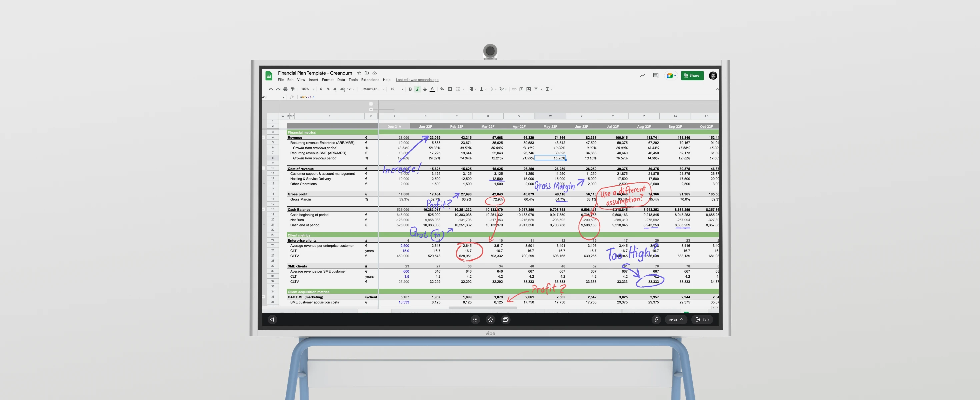Viewport: 980px width, 400px height.
Task: Click the paint format roller icon
Action: coord(293,89)
